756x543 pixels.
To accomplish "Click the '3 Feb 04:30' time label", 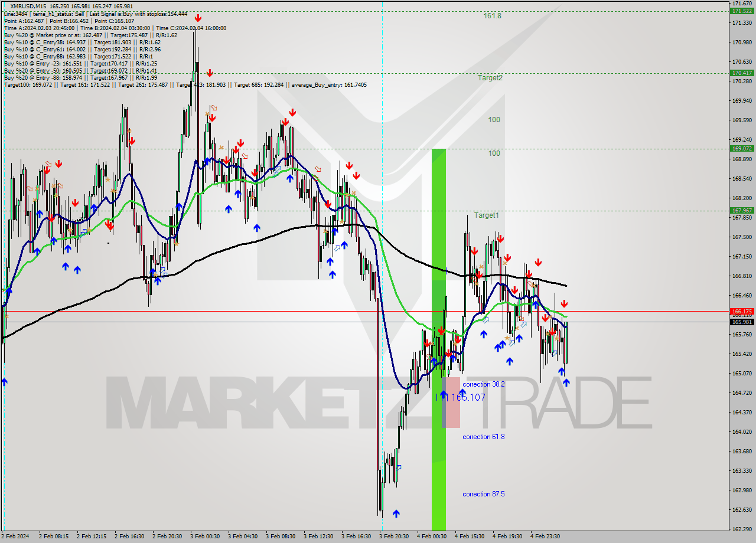I will [x=243, y=537].
